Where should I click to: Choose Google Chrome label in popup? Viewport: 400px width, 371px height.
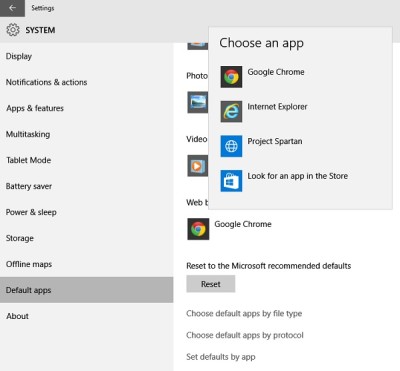coord(276,72)
